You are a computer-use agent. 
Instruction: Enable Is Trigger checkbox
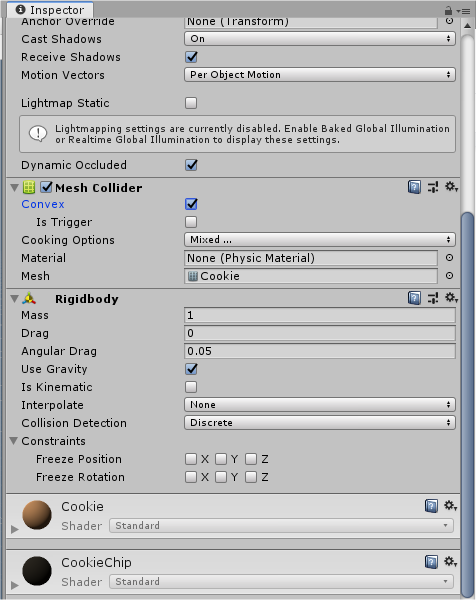pyautogui.click(x=191, y=222)
